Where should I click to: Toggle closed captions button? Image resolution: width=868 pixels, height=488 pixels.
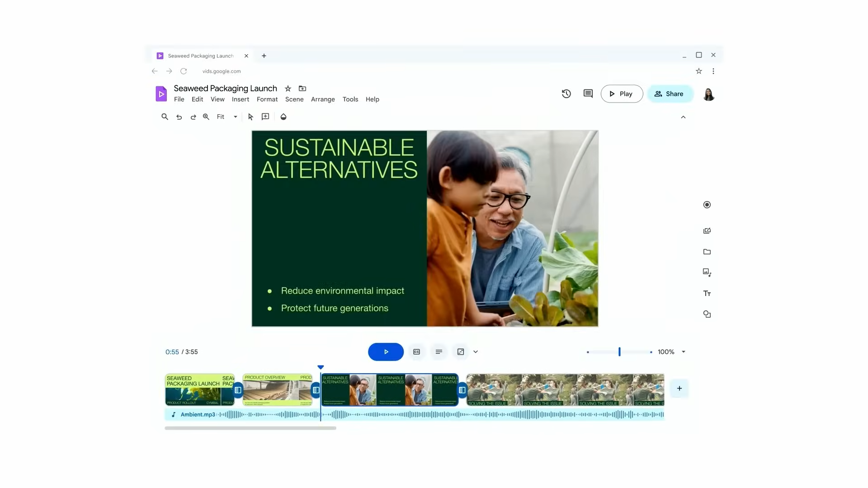click(x=417, y=352)
